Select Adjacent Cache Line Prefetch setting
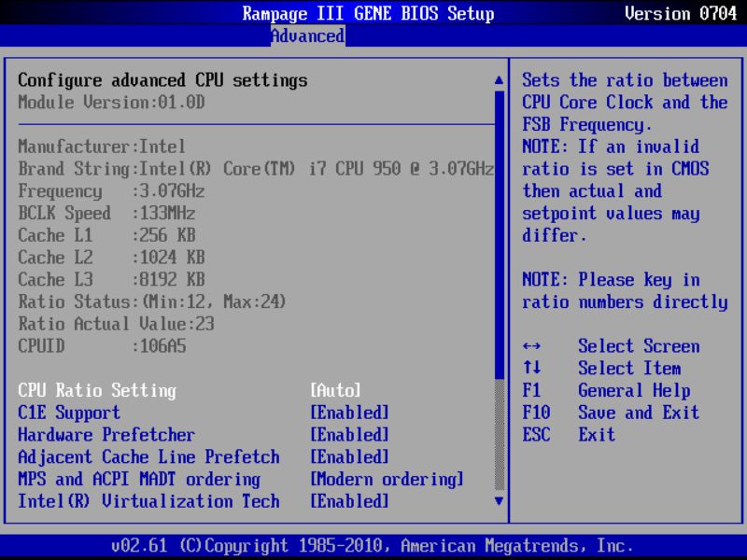 coord(148,456)
